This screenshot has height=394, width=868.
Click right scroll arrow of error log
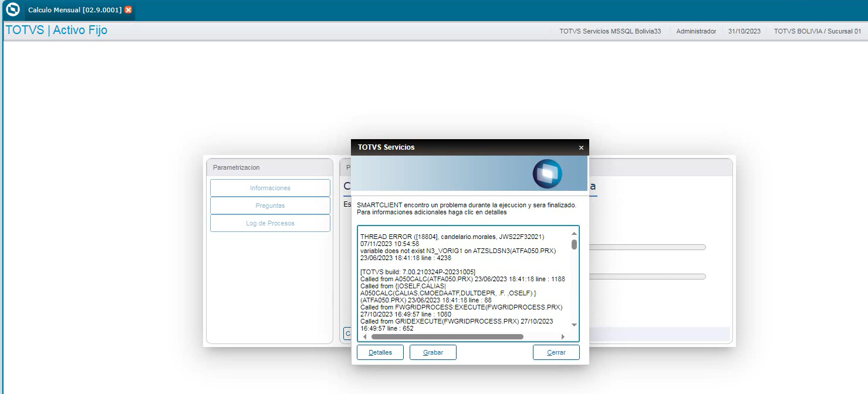point(563,336)
